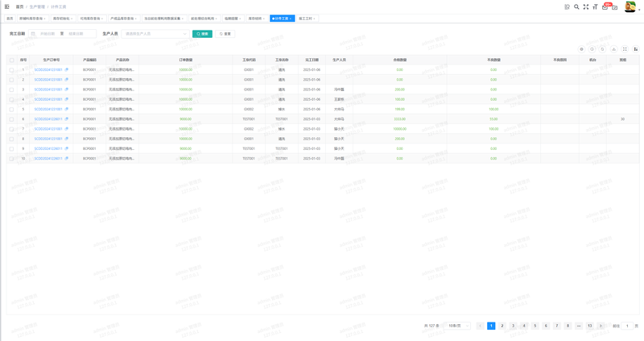Click the 重置 reset button

coord(225,34)
